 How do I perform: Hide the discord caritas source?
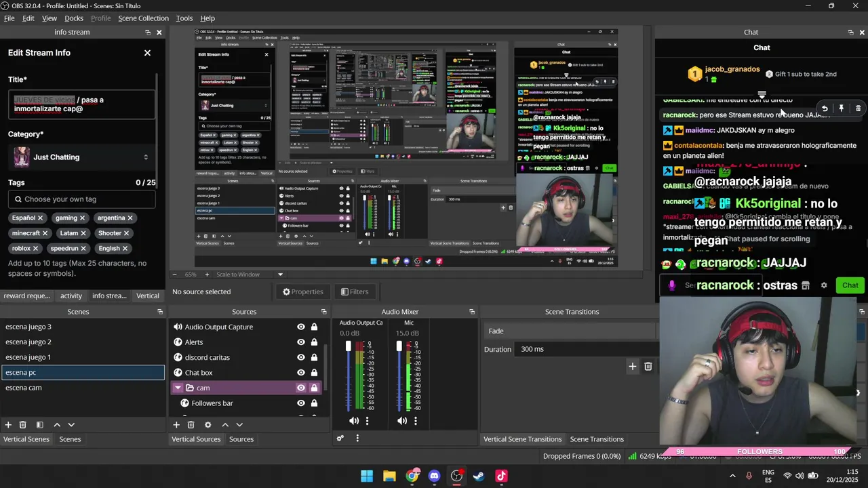tap(301, 357)
